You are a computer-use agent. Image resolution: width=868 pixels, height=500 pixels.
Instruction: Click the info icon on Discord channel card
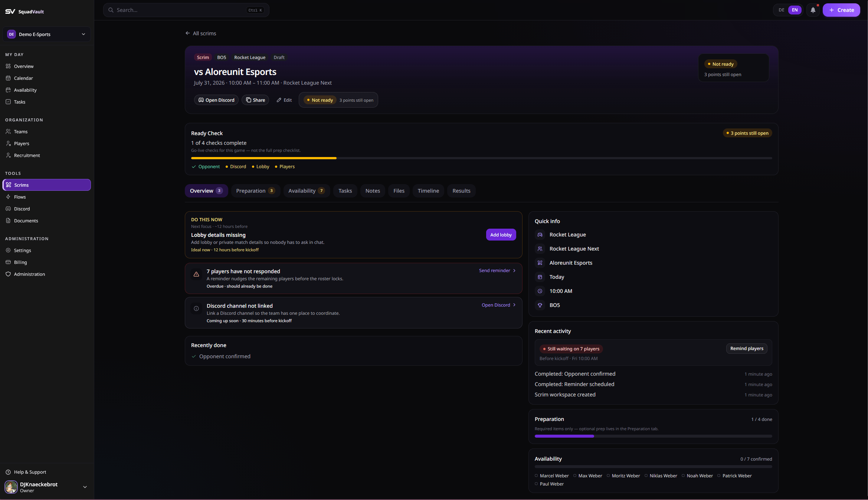(196, 308)
